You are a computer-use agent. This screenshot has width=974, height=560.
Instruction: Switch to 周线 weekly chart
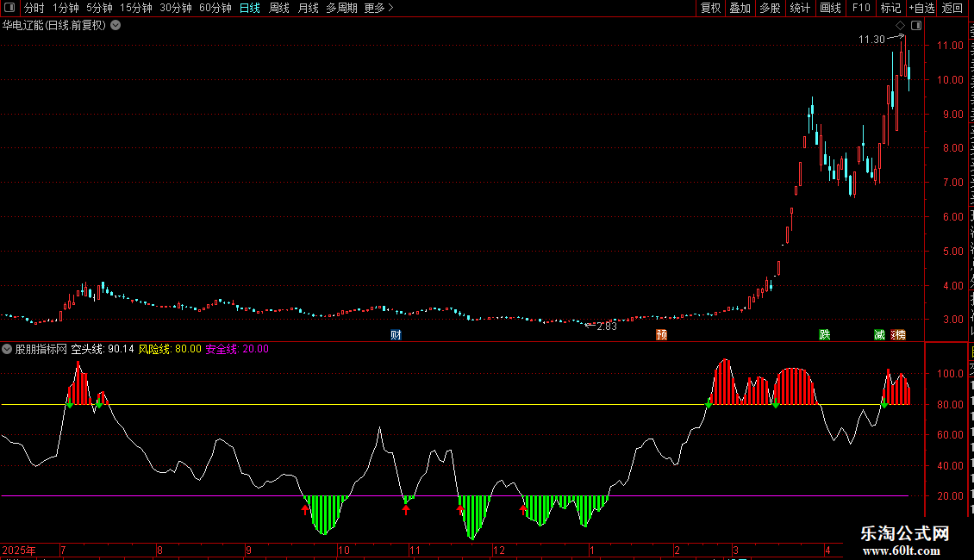279,8
